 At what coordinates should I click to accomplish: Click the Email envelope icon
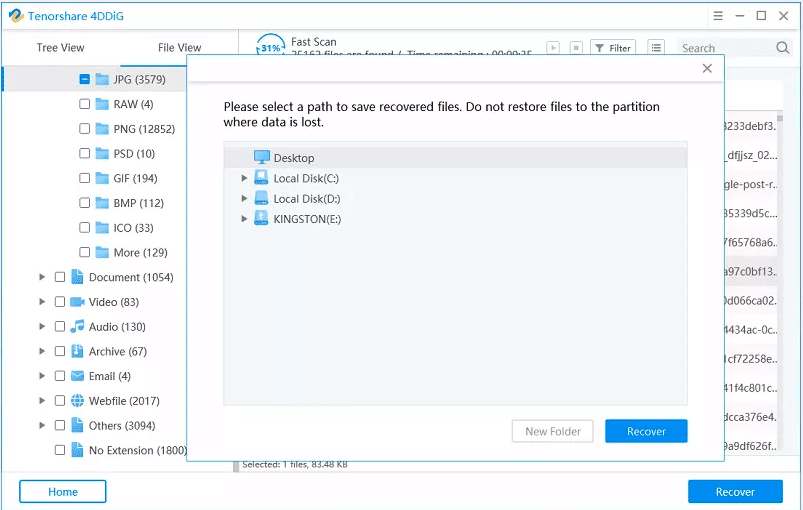pyautogui.click(x=77, y=376)
